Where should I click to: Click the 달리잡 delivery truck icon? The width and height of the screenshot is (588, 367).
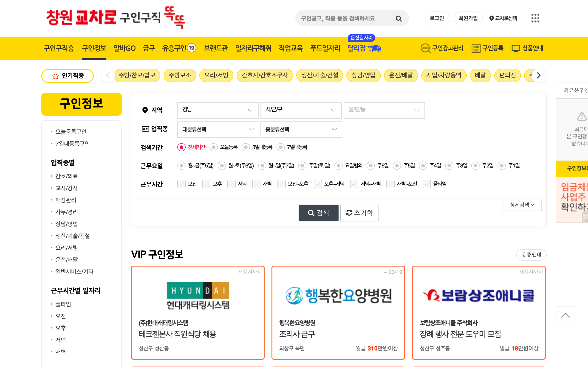pos(375,48)
